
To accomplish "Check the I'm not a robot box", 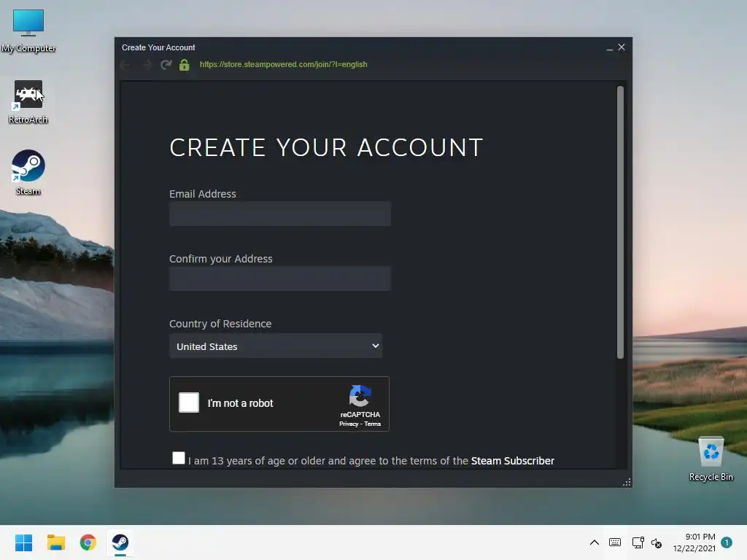I will [x=189, y=402].
